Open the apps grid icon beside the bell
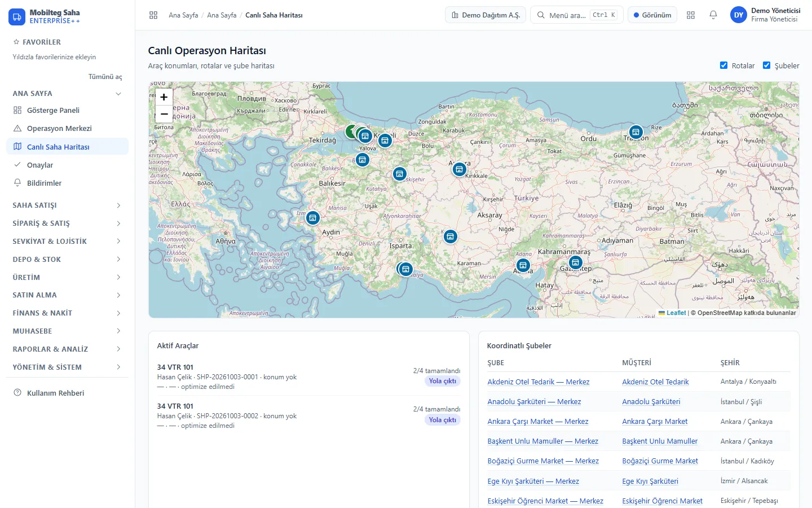This screenshot has height=508, width=812. coord(691,15)
